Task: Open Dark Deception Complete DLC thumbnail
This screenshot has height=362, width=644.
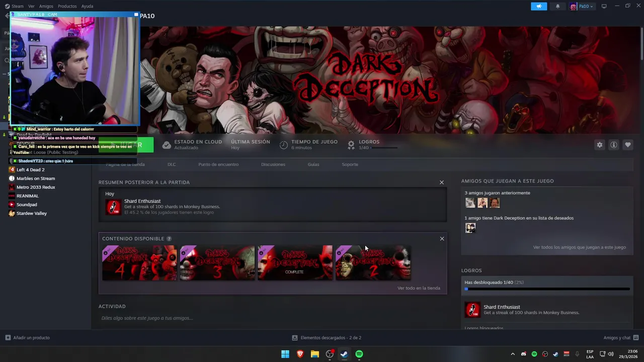Action: pyautogui.click(x=295, y=263)
